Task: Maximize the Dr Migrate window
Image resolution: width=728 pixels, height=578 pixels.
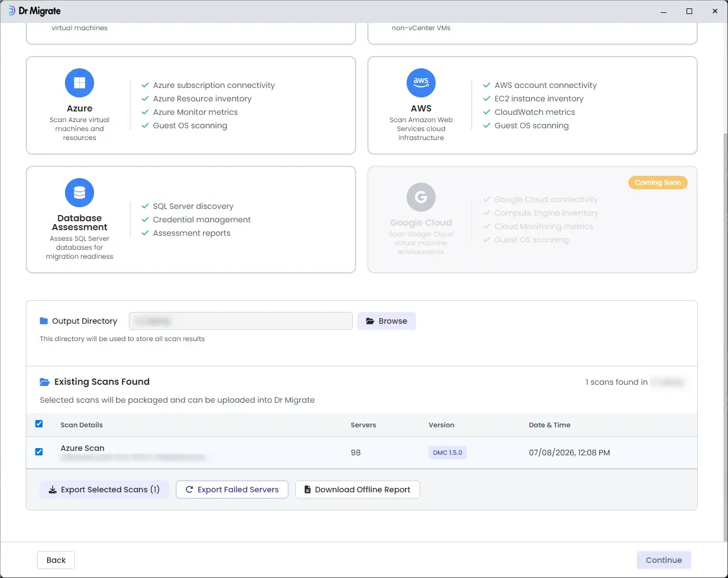Action: coord(689,11)
